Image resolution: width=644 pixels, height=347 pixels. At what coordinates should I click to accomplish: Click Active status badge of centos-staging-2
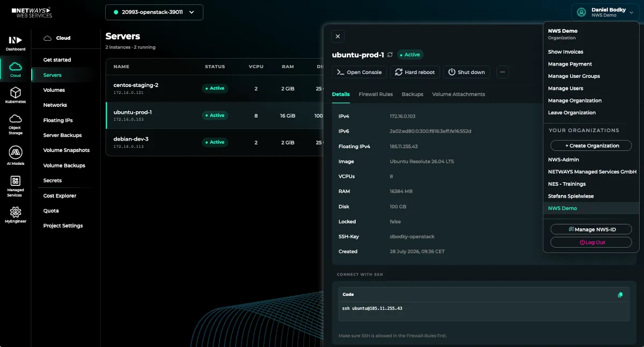click(215, 88)
